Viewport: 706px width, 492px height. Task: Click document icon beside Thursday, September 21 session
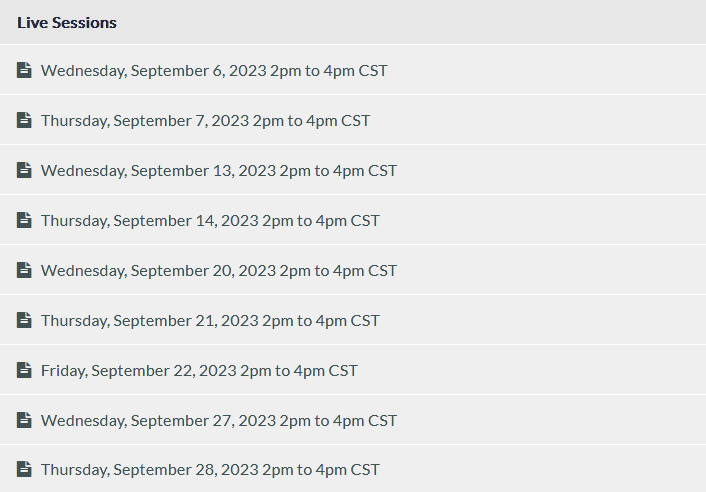tap(24, 320)
